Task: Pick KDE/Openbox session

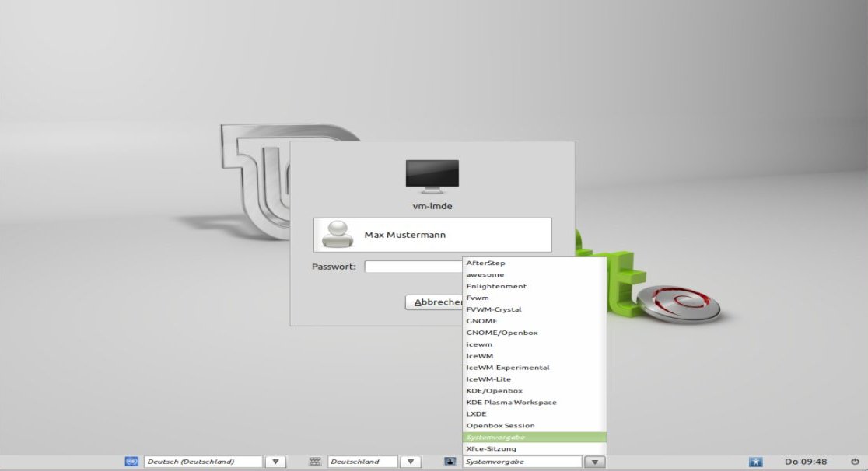Action: (534, 391)
